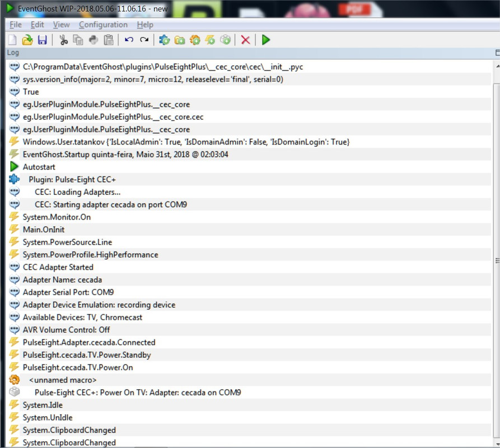Copy selection using the Copy icon

pyautogui.click(x=78, y=40)
